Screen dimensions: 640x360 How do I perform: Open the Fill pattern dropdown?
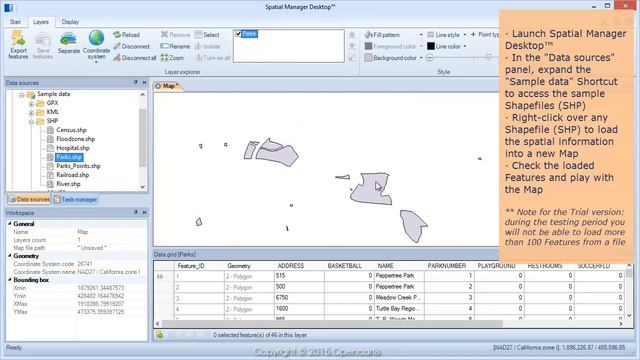pos(421,35)
